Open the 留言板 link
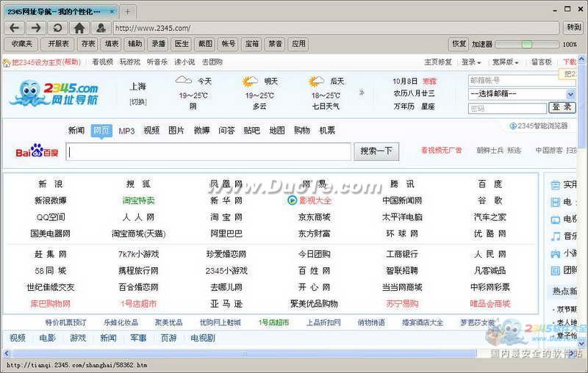The height and width of the screenshot is (373, 588). coord(542,62)
